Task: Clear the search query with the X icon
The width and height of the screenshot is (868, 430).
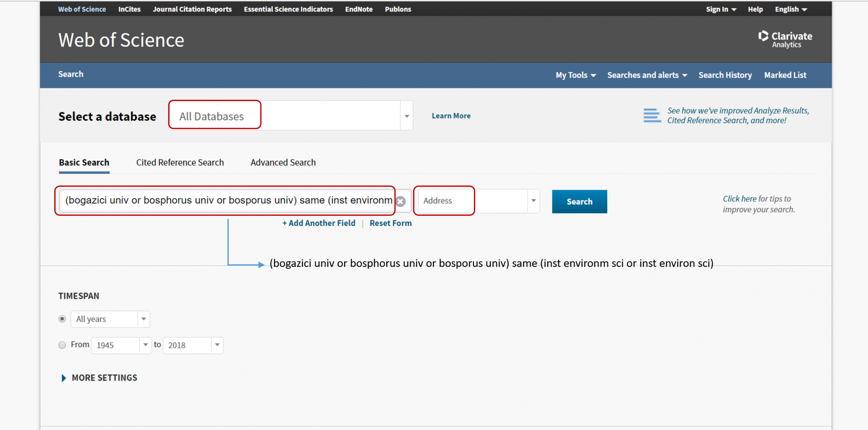Action: [x=401, y=201]
